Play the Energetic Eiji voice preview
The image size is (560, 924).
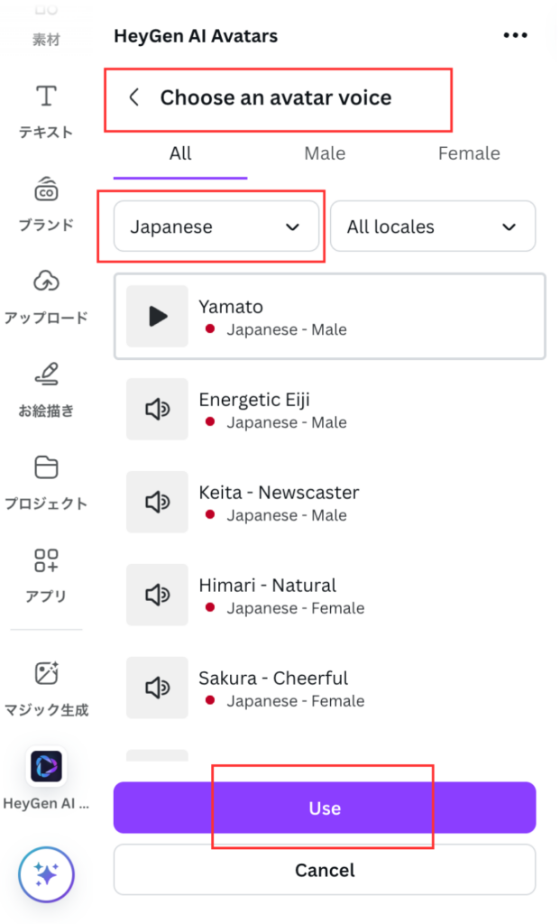tap(157, 409)
